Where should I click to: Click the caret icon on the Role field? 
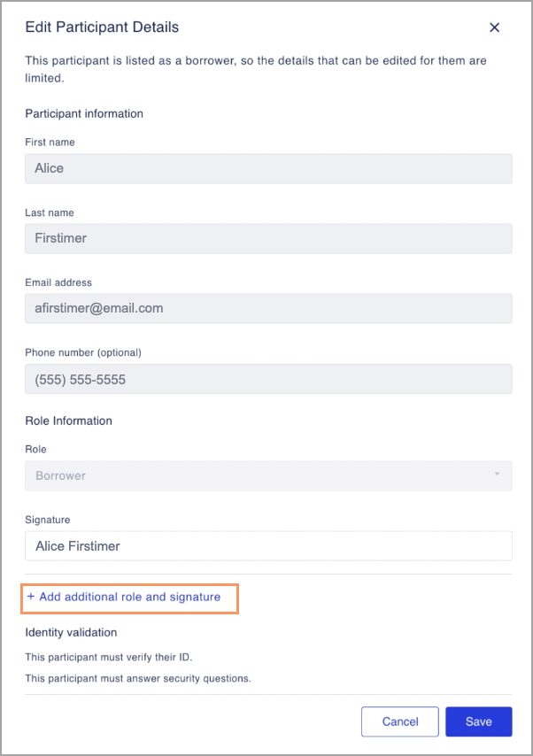click(x=498, y=475)
